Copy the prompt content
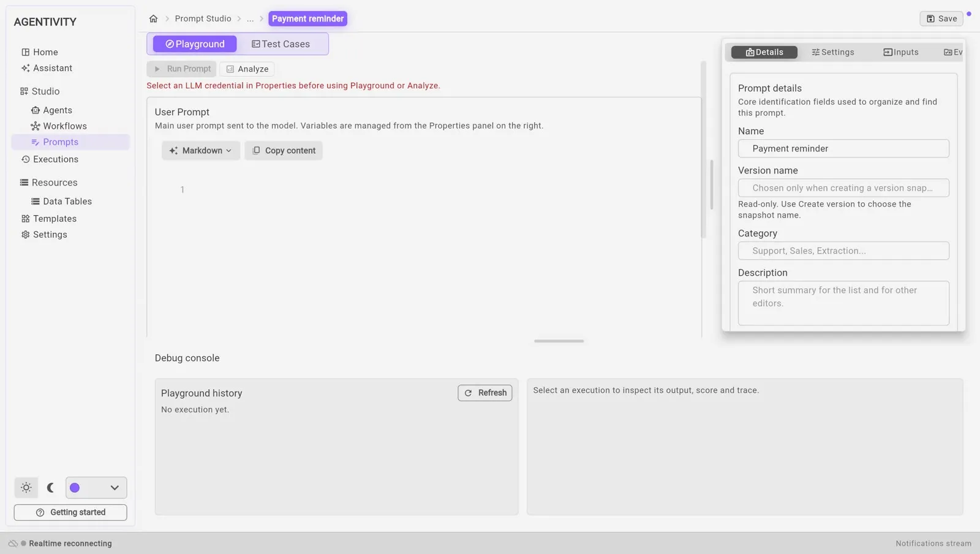 click(284, 151)
